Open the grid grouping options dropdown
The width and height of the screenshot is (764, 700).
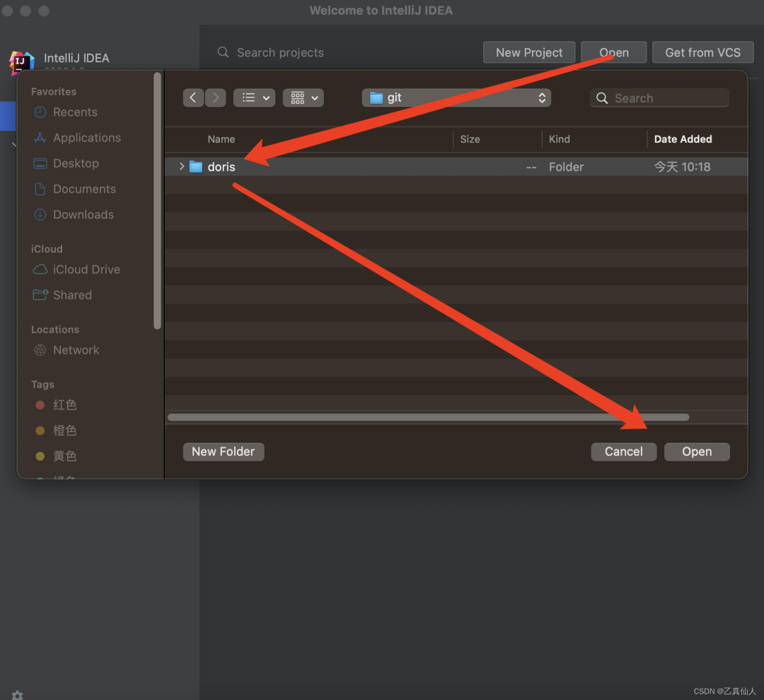tap(303, 98)
